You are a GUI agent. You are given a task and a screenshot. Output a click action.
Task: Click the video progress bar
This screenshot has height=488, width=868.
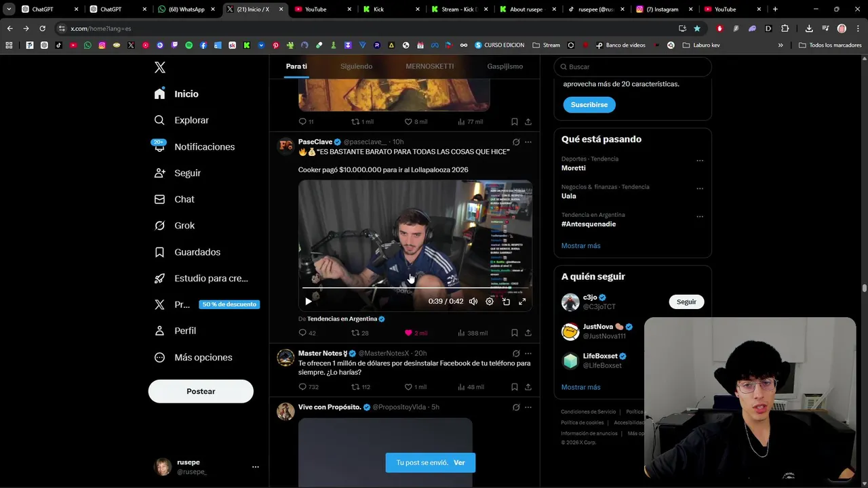pos(415,288)
